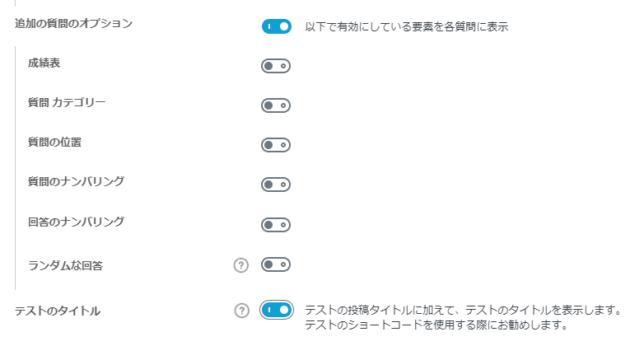The height and width of the screenshot is (346, 644).
Task: Turn on 質問 カテゴリー switch
Action: click(x=276, y=105)
